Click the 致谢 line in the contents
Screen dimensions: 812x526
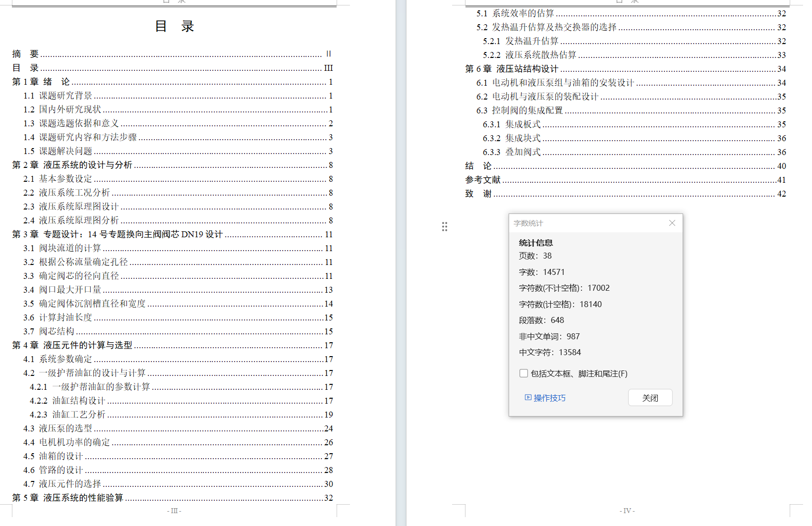click(477, 194)
